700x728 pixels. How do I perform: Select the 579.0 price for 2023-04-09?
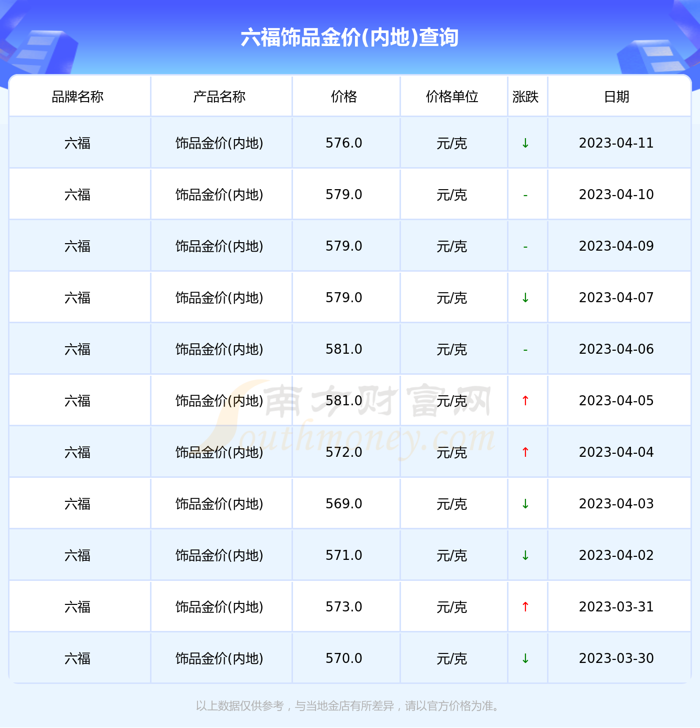344,246
